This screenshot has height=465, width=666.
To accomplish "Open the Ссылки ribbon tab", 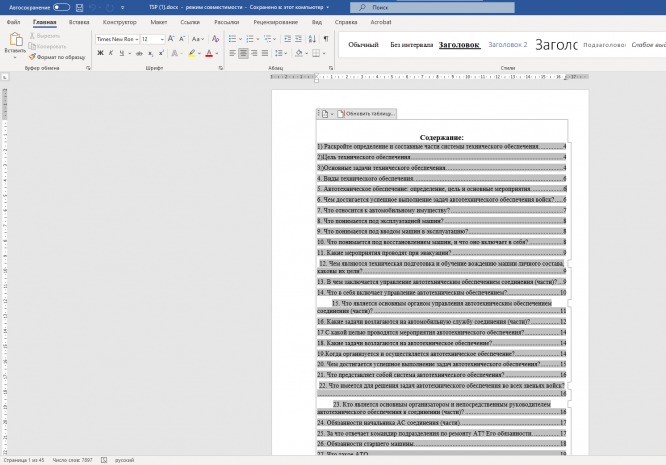I will point(190,22).
